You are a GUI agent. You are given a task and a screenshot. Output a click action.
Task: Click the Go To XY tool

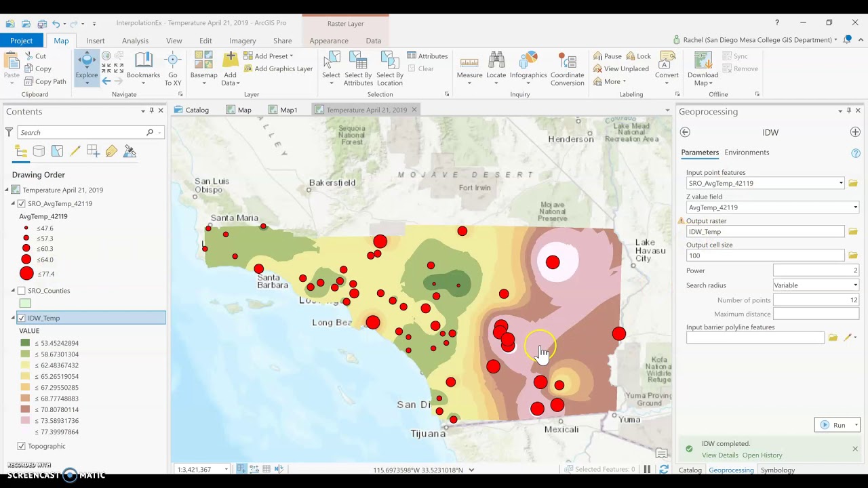(x=172, y=67)
